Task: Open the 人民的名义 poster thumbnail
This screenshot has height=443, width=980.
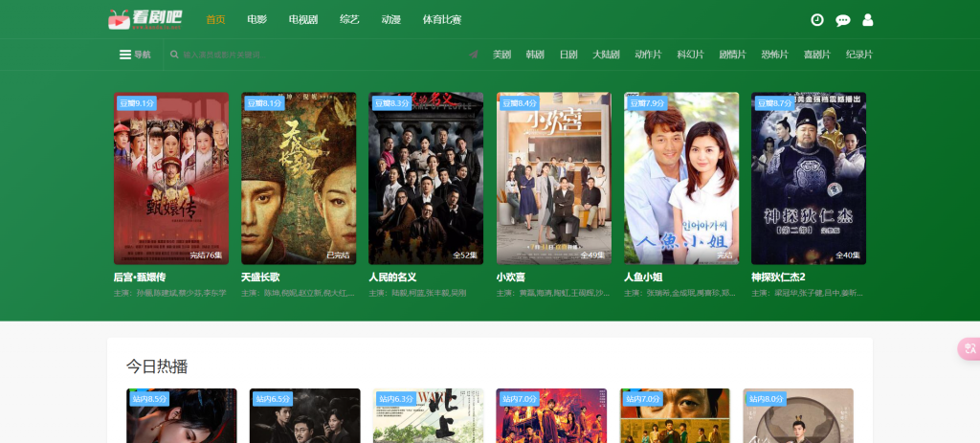Action: point(426,179)
